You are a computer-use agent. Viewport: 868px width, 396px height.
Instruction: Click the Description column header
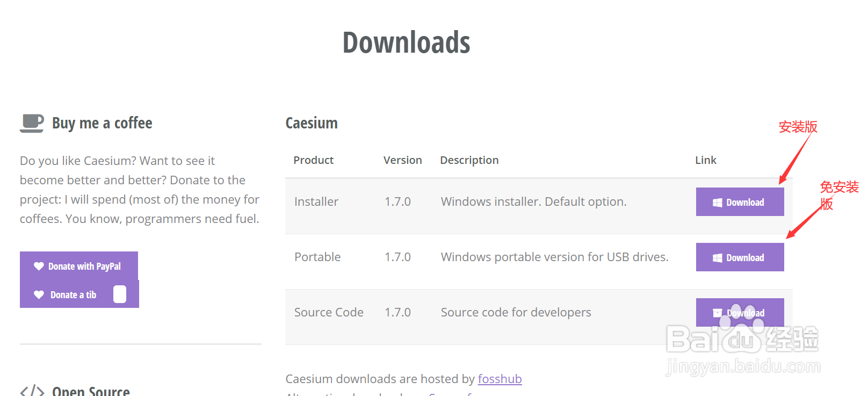coord(469,160)
